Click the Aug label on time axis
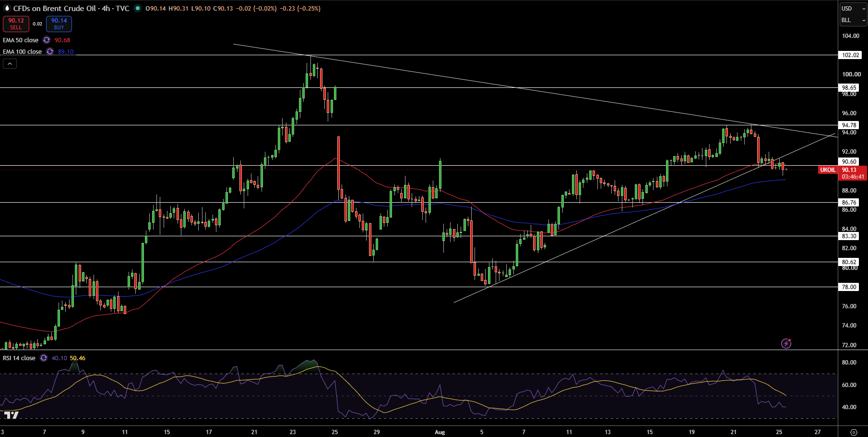This screenshot has height=437, width=868. pyautogui.click(x=440, y=432)
